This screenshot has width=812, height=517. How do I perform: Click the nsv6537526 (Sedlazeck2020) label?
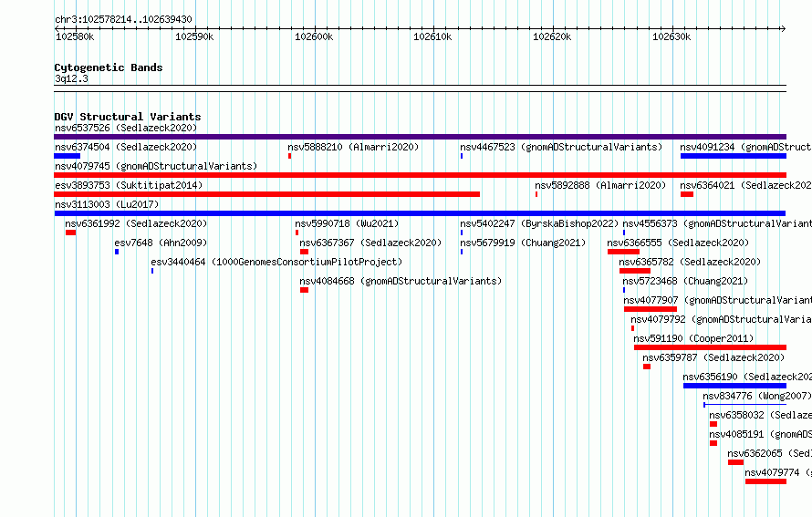click(x=126, y=128)
